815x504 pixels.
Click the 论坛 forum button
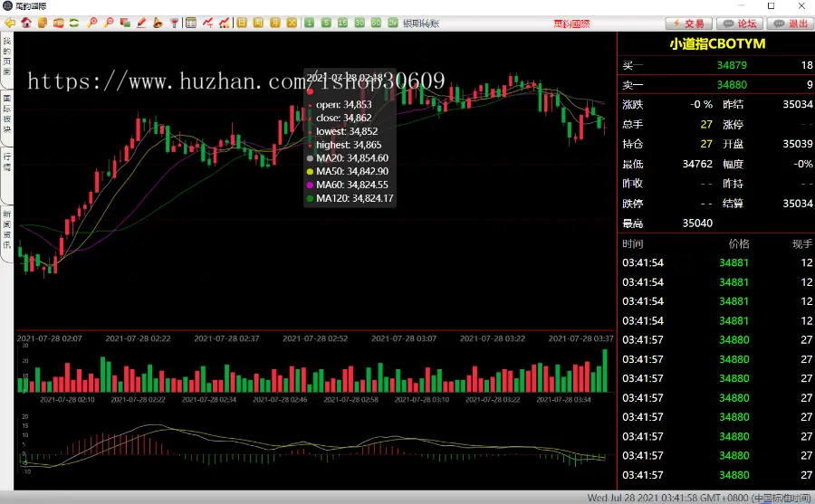coord(741,24)
